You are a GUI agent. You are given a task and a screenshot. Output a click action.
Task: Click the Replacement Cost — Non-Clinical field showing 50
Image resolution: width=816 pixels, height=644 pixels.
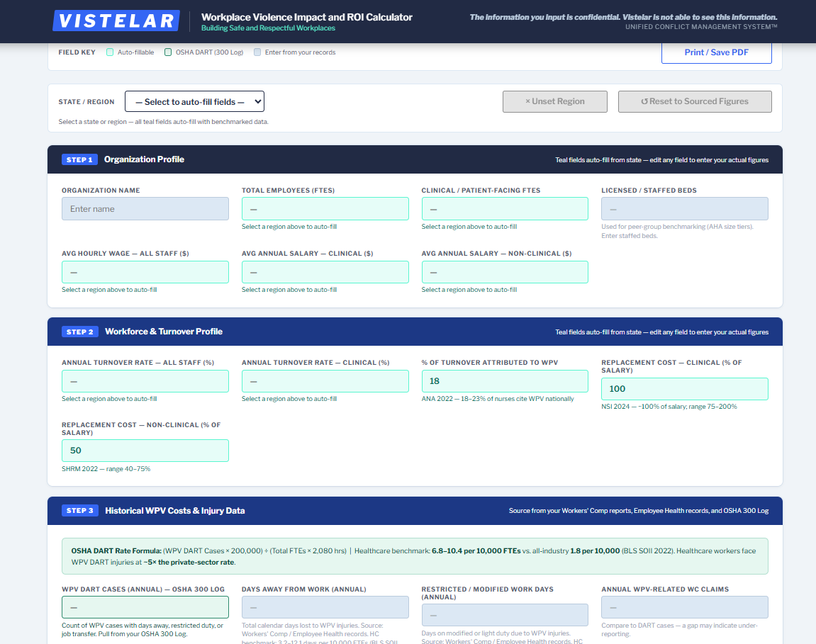pos(145,451)
